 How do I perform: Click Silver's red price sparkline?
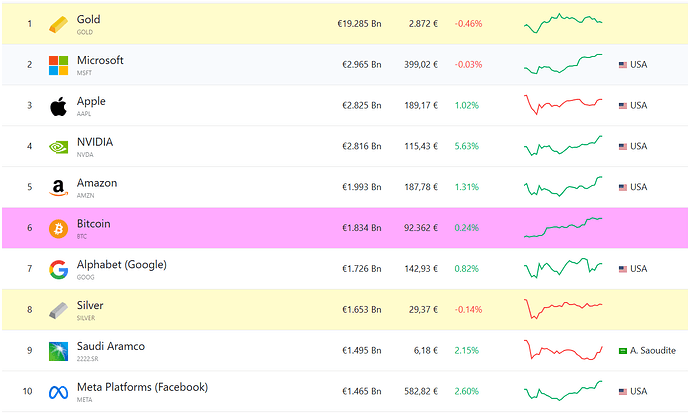[x=563, y=309]
